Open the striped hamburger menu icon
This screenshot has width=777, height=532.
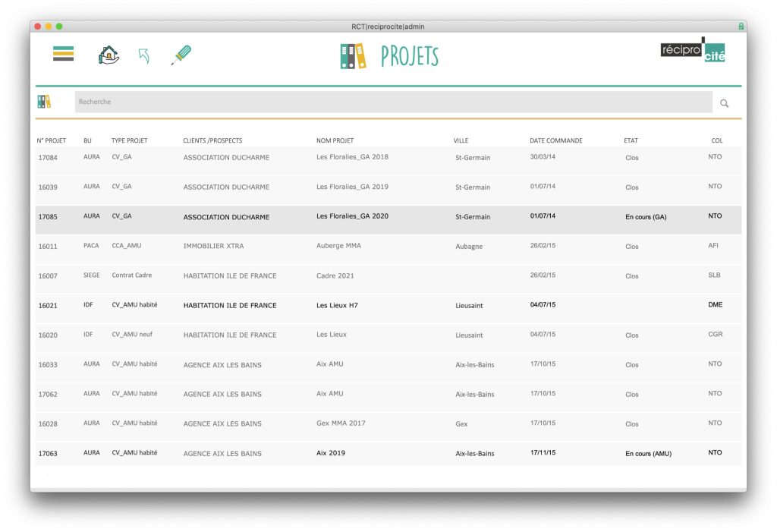click(64, 53)
